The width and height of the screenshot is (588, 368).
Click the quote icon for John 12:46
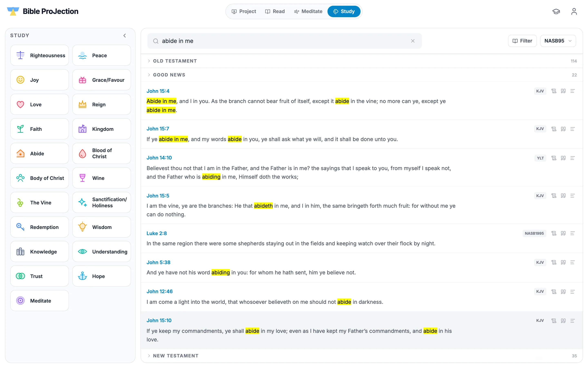[563, 292]
